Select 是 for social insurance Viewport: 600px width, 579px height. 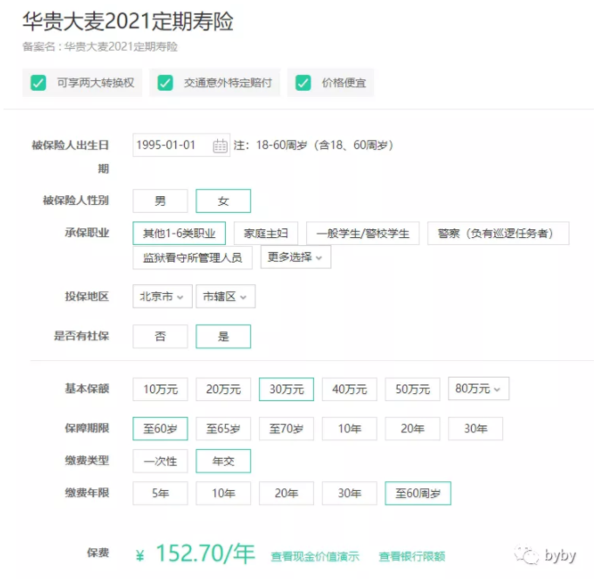[223, 336]
